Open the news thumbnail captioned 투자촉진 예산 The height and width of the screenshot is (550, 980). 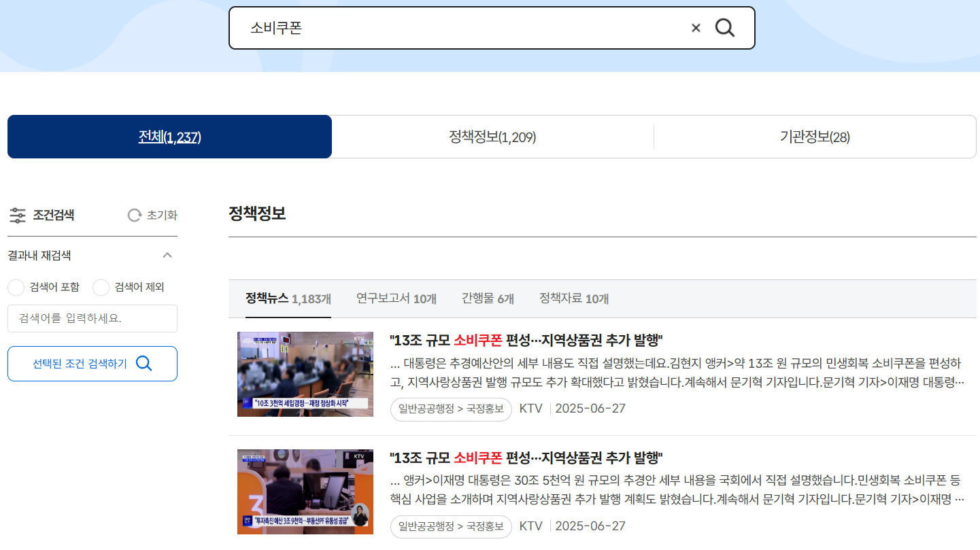coord(305,492)
